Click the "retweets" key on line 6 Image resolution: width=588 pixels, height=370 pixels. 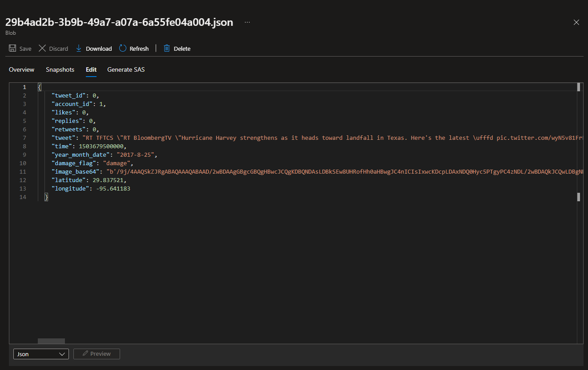point(69,129)
